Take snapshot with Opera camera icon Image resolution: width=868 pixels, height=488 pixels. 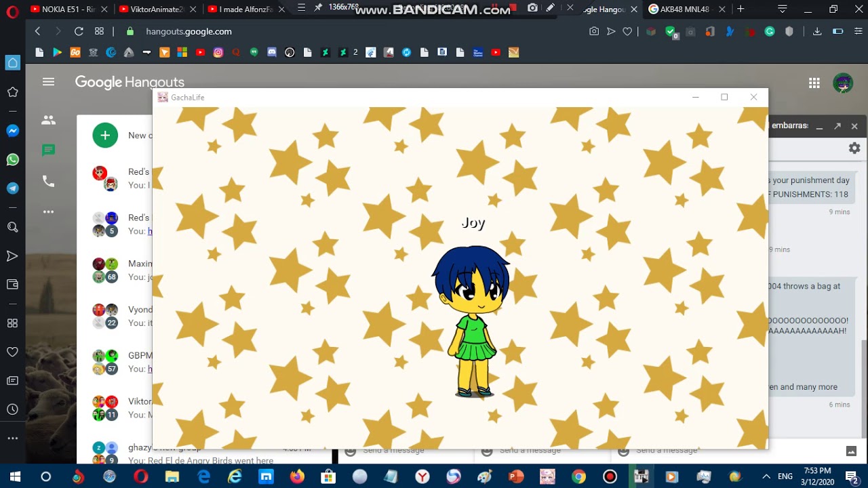[594, 31]
